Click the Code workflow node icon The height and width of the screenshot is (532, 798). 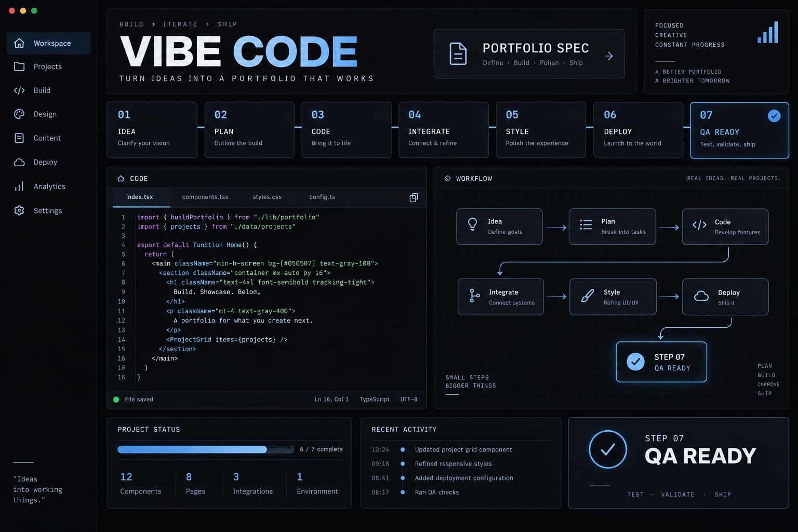click(700, 225)
